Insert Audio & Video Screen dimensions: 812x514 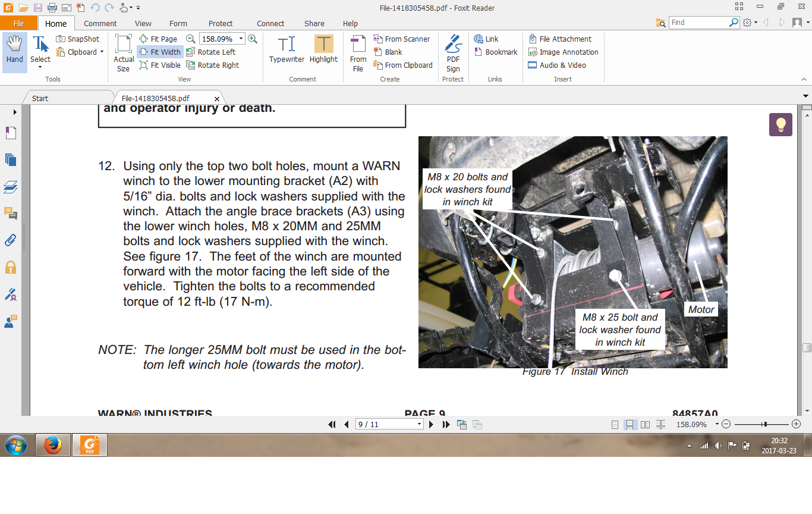tap(557, 65)
